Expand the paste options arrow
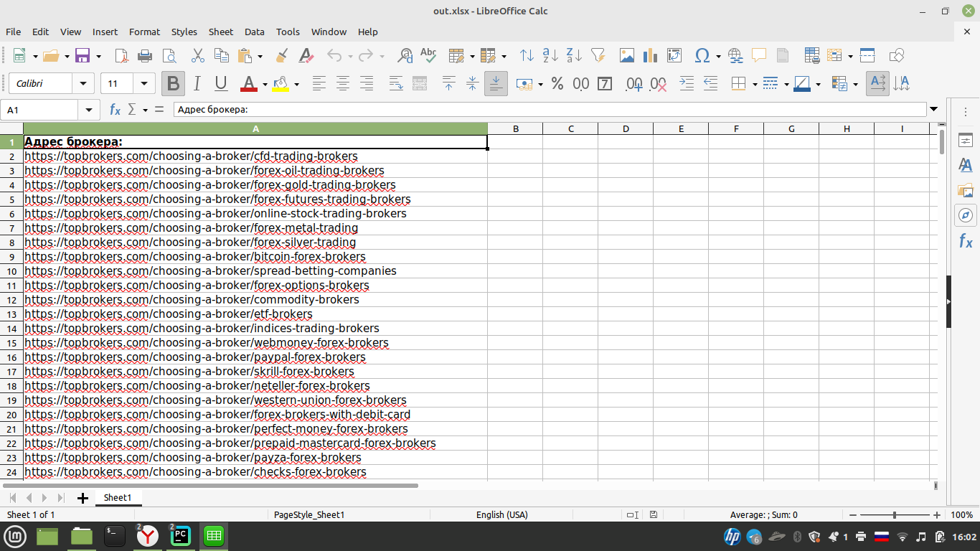Viewport: 980px width, 551px height. point(260,55)
